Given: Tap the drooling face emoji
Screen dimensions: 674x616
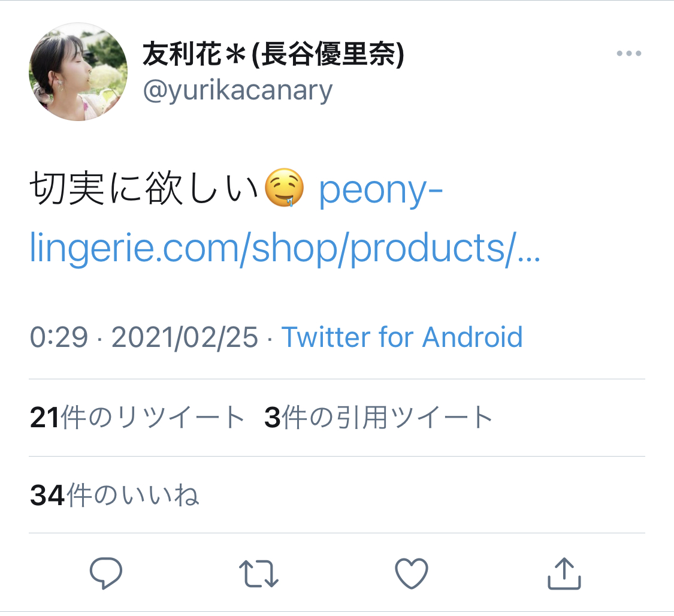Looking at the screenshot, I should (285, 190).
